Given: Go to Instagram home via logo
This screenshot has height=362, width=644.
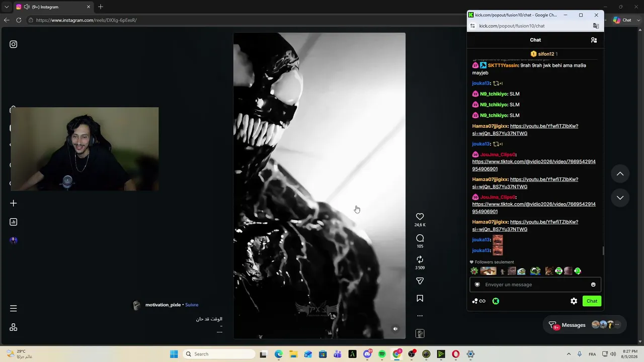Looking at the screenshot, I should pos(14,44).
